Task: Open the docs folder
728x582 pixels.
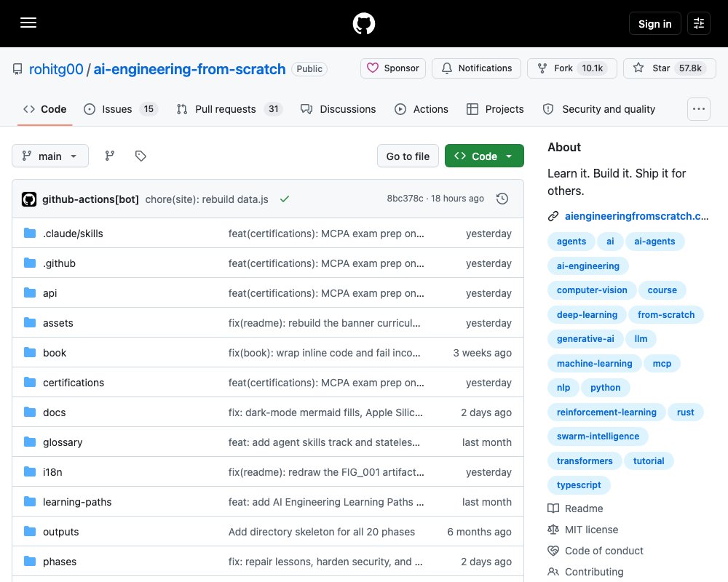Action: [x=55, y=412]
